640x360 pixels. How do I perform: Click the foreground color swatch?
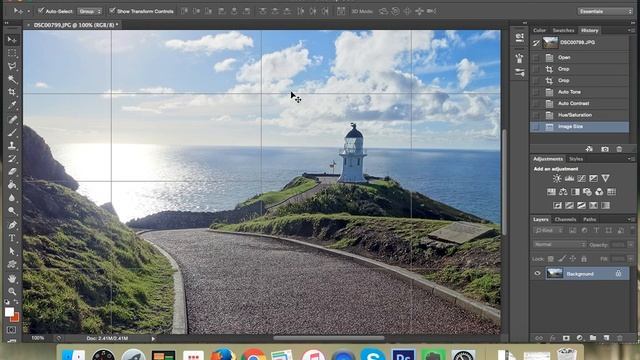click(x=9, y=312)
